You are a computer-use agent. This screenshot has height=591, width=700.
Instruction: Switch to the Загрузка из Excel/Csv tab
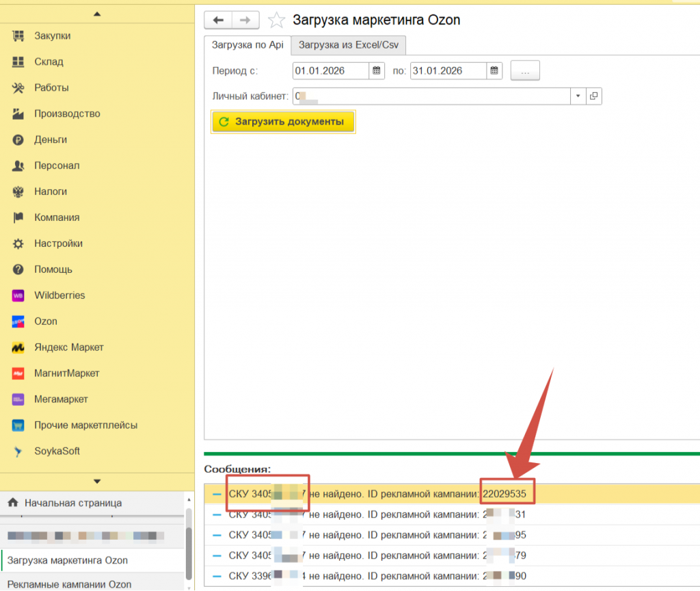click(349, 46)
